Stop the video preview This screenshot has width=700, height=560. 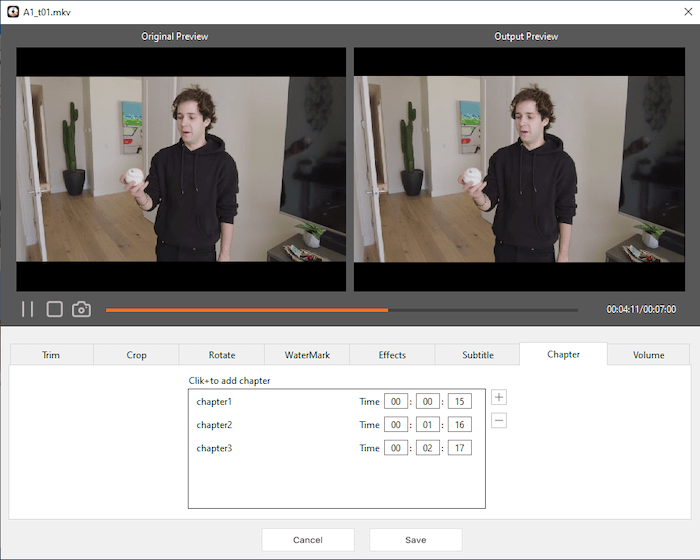pos(55,310)
